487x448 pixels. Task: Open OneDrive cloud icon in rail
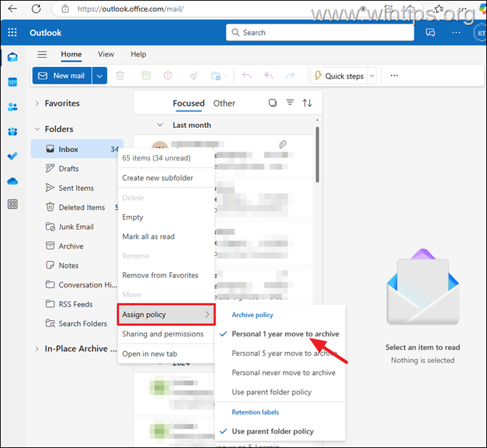(12, 181)
